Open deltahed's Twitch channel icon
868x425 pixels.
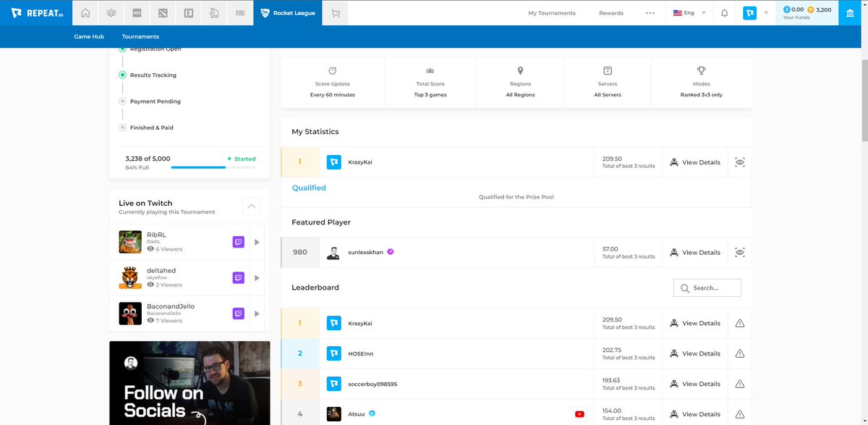click(238, 277)
